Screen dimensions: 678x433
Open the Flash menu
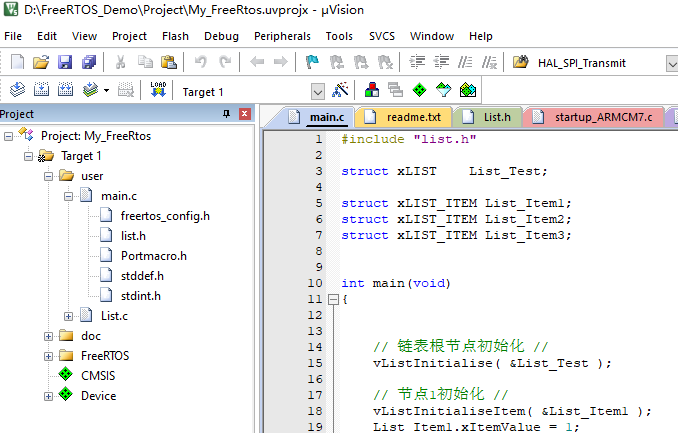point(175,36)
